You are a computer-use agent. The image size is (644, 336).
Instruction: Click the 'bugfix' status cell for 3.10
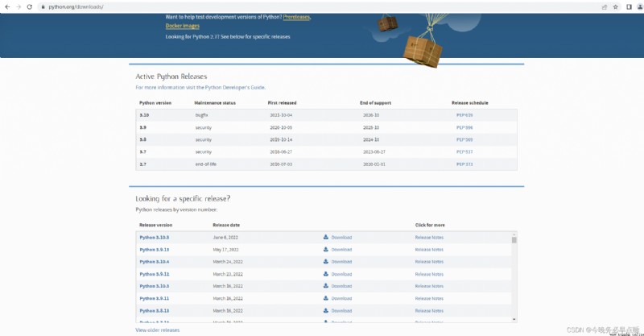click(202, 115)
